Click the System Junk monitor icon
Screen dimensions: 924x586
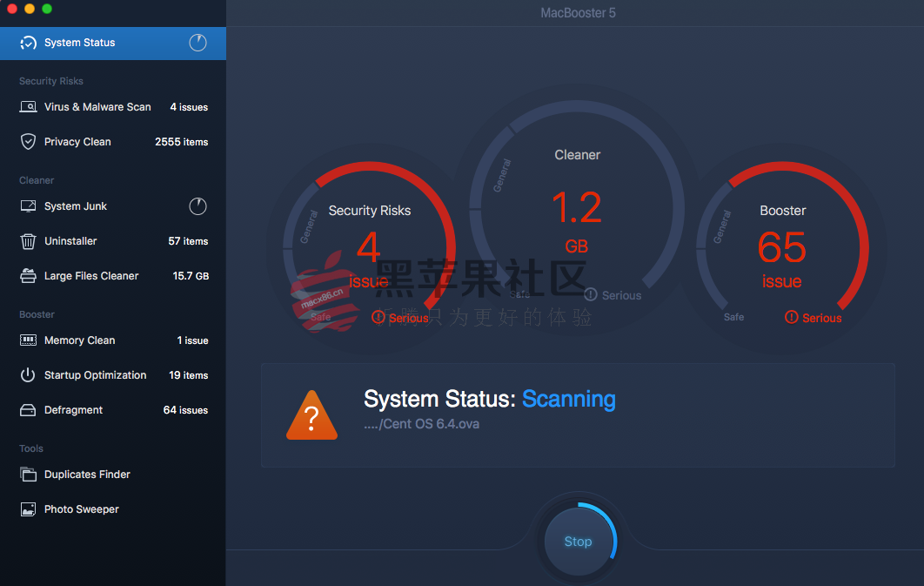pyautogui.click(x=29, y=206)
